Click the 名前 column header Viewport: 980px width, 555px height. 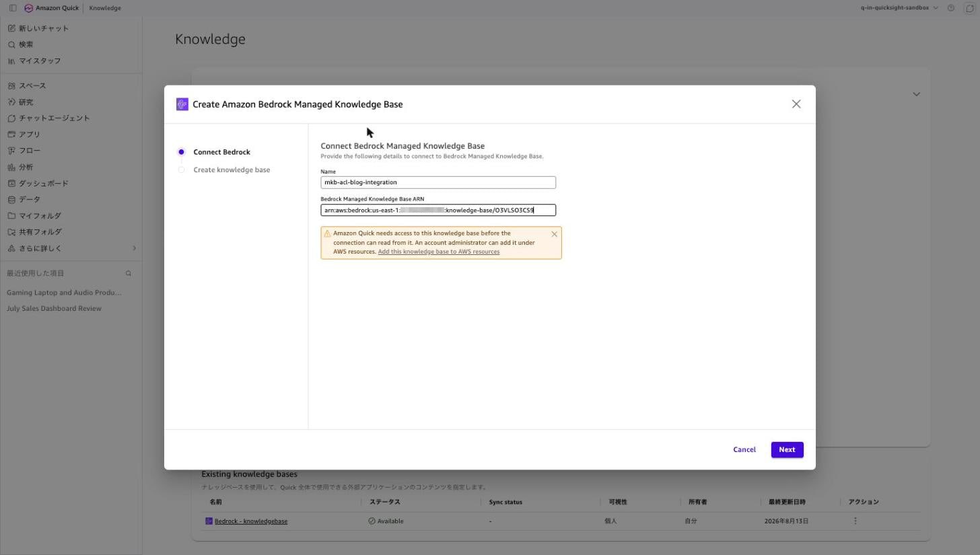click(x=215, y=502)
